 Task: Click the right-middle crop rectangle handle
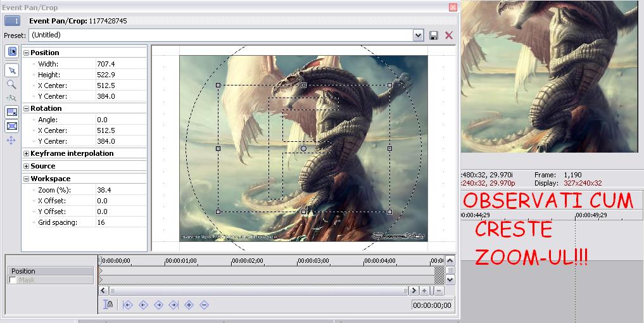pyautogui.click(x=389, y=148)
